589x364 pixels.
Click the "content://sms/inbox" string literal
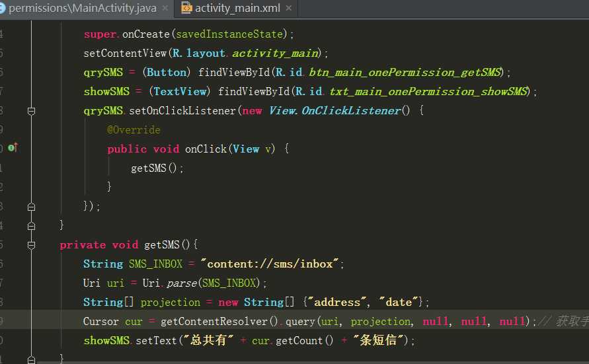[270, 264]
